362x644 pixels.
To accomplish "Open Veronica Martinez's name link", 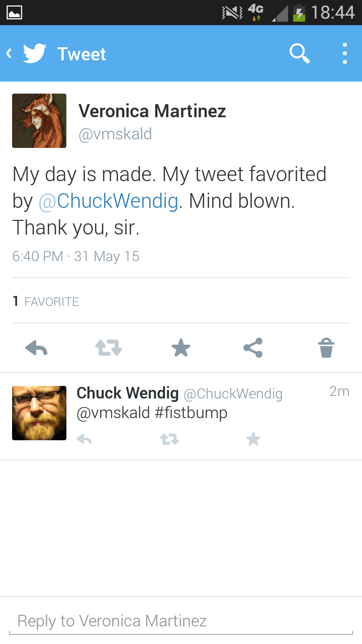I will click(152, 111).
